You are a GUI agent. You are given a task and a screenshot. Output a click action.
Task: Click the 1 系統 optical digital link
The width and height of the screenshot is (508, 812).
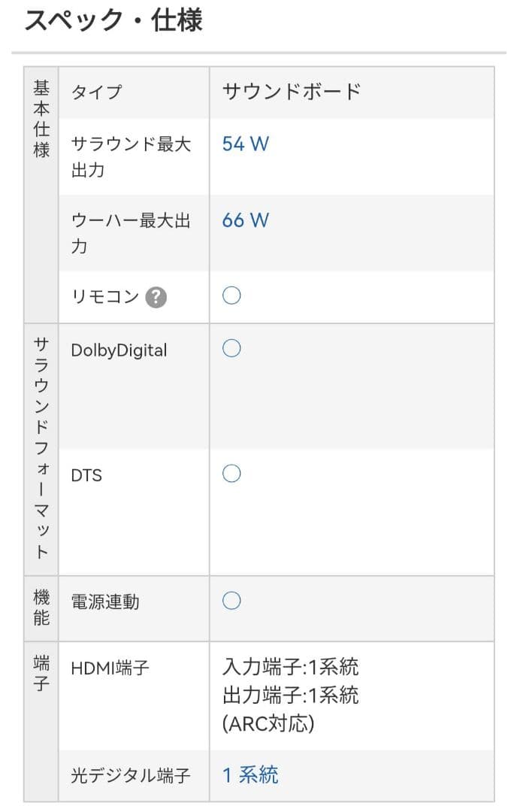(250, 774)
